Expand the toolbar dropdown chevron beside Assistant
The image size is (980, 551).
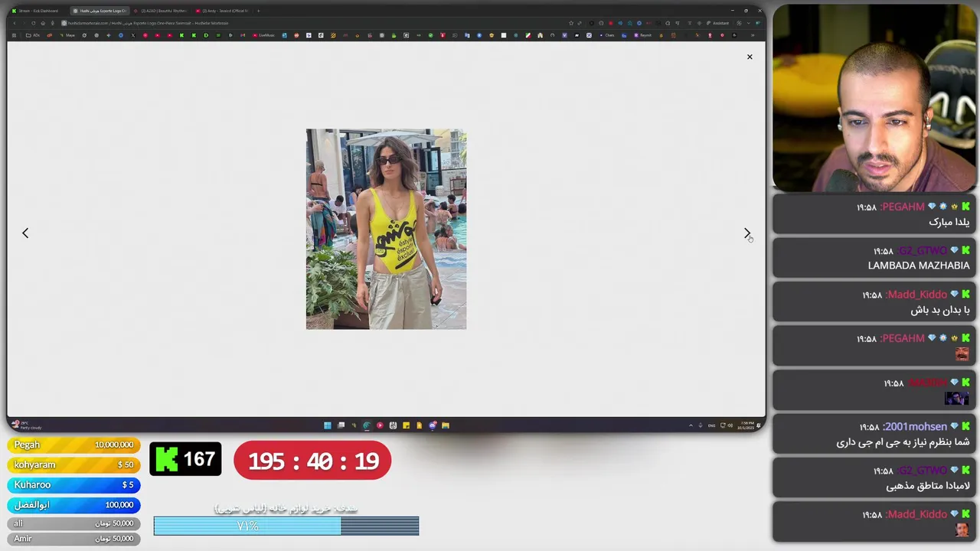[x=748, y=23]
